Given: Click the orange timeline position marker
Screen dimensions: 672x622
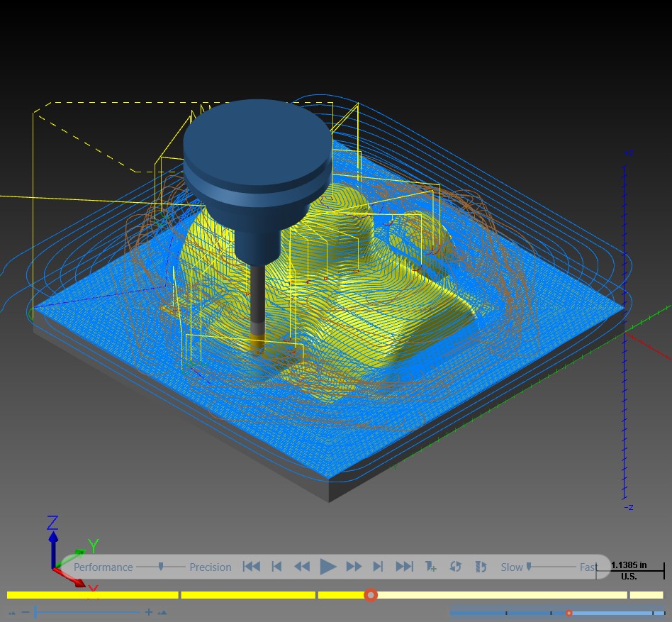Looking at the screenshot, I should [371, 595].
